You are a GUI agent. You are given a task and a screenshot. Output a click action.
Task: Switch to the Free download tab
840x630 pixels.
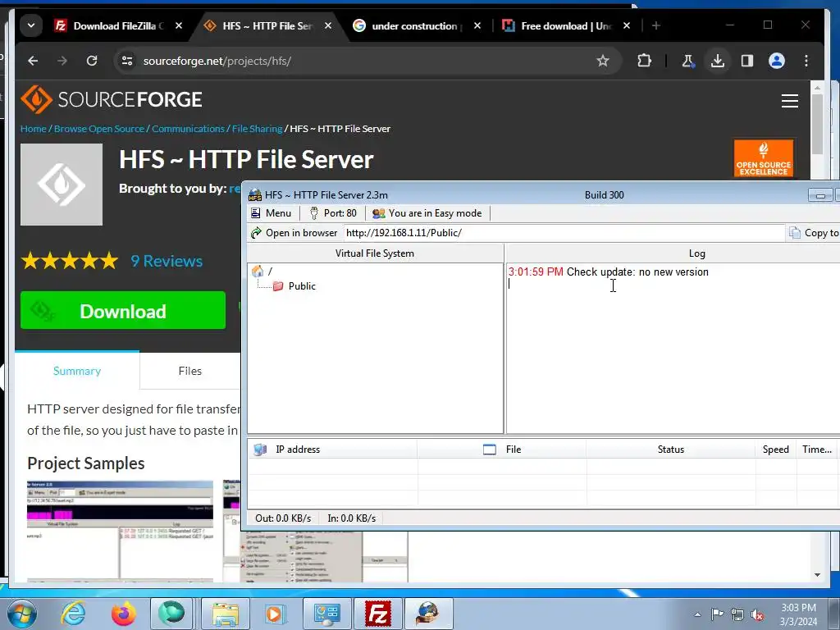(565, 25)
